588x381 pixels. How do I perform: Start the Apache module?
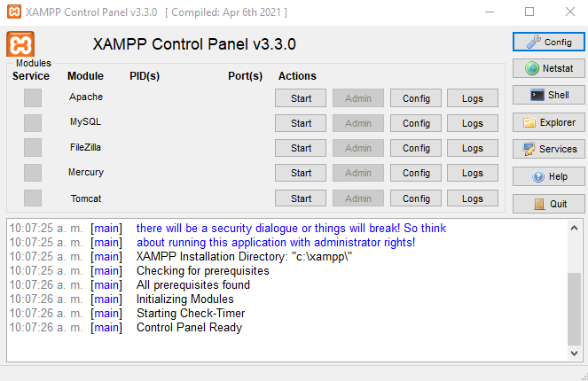301,98
